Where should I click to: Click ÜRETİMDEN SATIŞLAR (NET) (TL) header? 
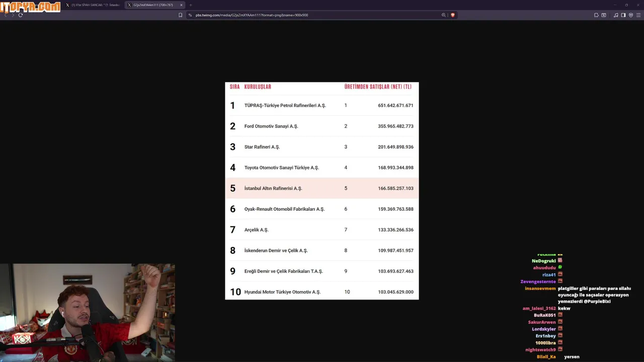[378, 87]
